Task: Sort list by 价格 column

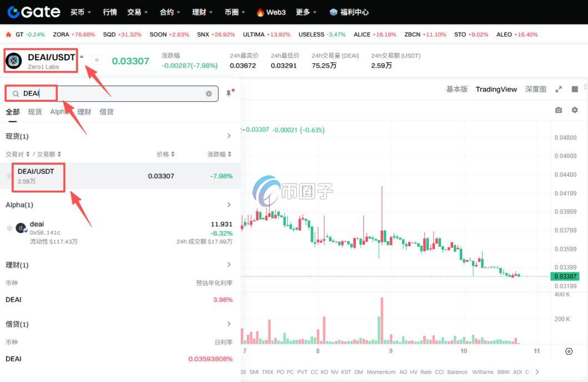Action: click(x=165, y=154)
